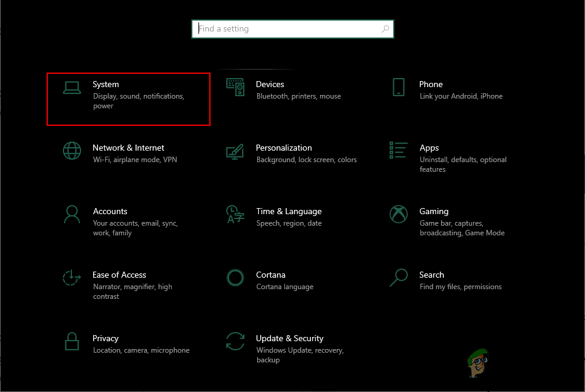The width and height of the screenshot is (585, 392).
Task: Click 'Game bar, captures, broadcasting, Game Mode' text
Action: [x=462, y=228]
